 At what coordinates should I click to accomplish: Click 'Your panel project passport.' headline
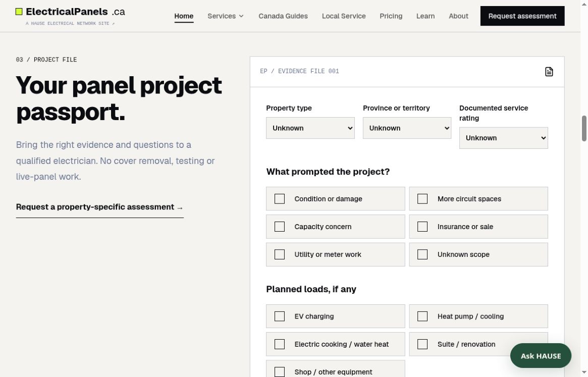click(119, 98)
